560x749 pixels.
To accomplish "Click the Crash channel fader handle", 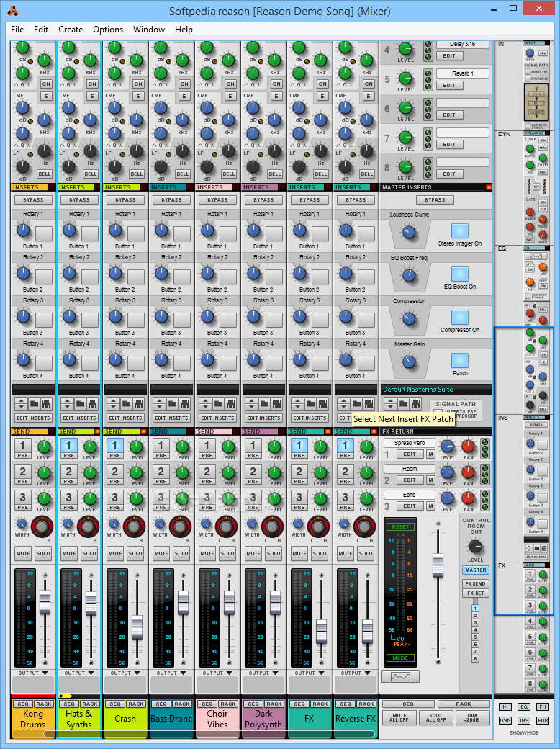I will pos(137,627).
